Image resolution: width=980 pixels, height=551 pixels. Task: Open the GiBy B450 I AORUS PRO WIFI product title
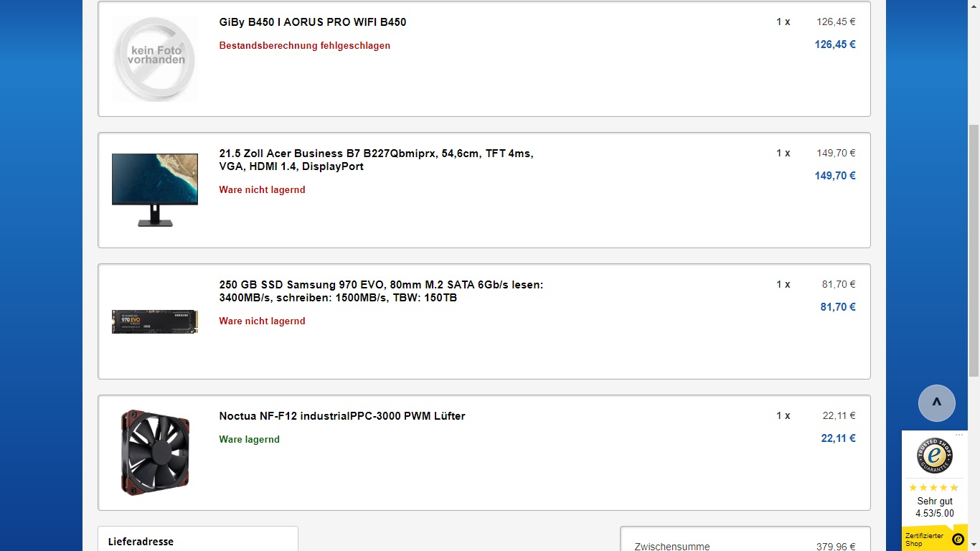pos(313,22)
